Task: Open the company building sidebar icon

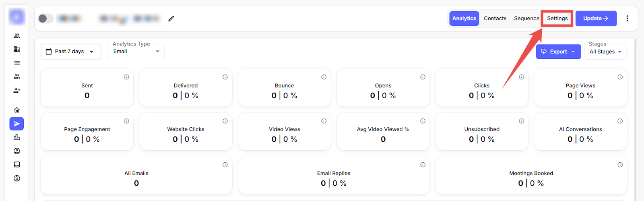Action: [x=17, y=49]
